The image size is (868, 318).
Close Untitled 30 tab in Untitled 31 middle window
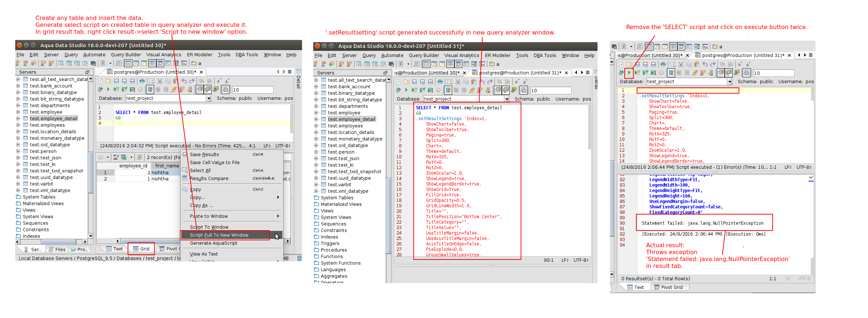(x=464, y=73)
